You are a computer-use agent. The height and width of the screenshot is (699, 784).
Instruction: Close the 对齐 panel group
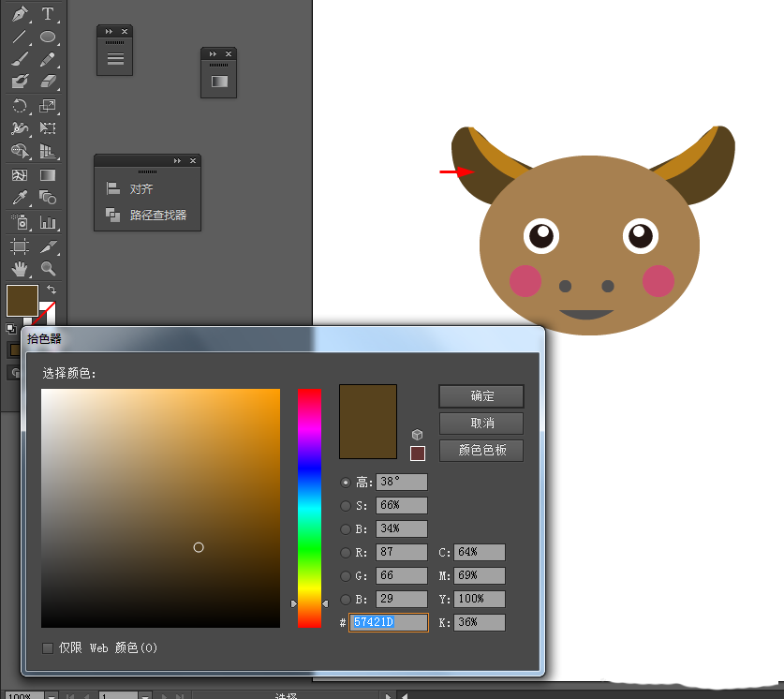coord(193,160)
